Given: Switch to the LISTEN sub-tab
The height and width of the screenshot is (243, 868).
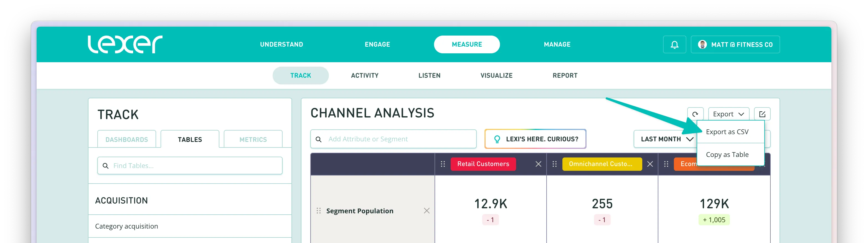Looking at the screenshot, I should tap(429, 76).
